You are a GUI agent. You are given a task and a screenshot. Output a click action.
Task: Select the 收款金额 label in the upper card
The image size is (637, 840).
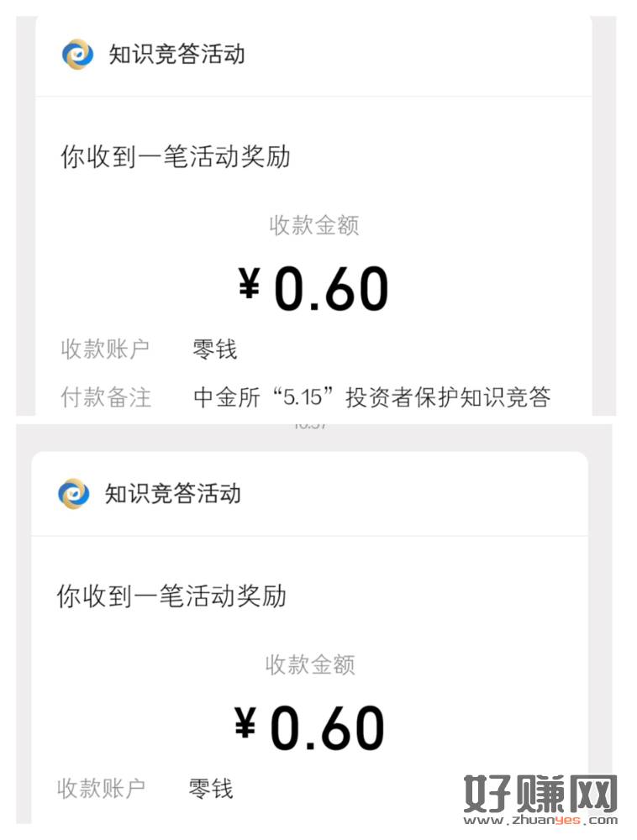tap(313, 225)
